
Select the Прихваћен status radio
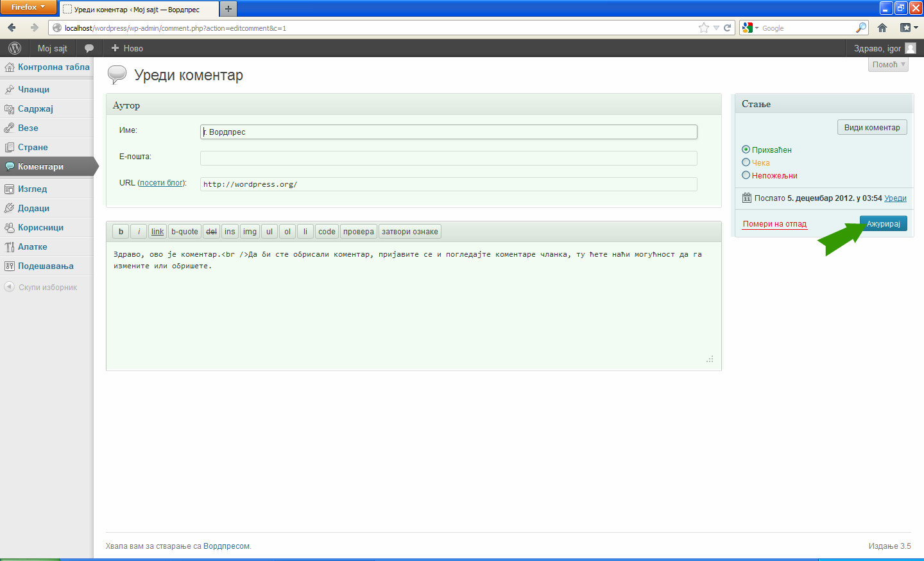tap(746, 150)
